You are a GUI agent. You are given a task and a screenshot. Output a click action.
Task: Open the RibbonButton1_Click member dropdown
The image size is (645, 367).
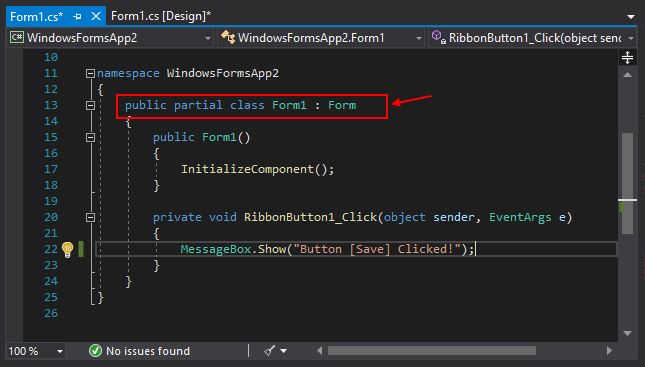[x=532, y=38]
